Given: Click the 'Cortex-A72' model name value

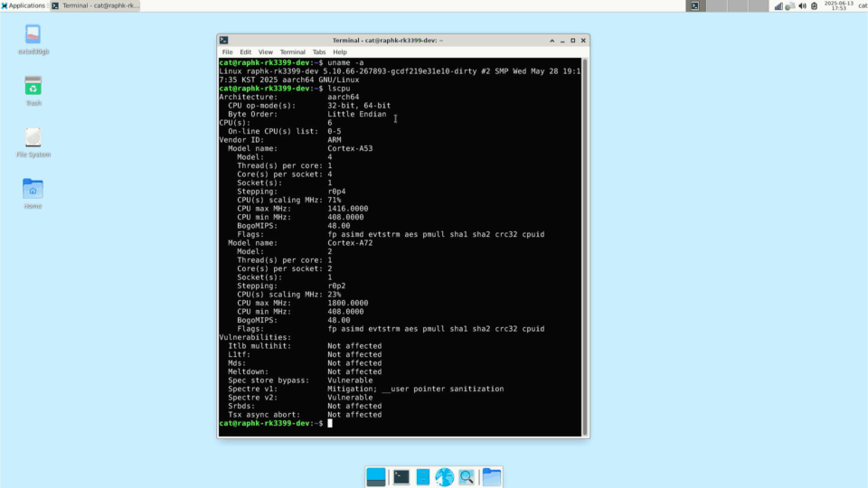Looking at the screenshot, I should [x=350, y=243].
